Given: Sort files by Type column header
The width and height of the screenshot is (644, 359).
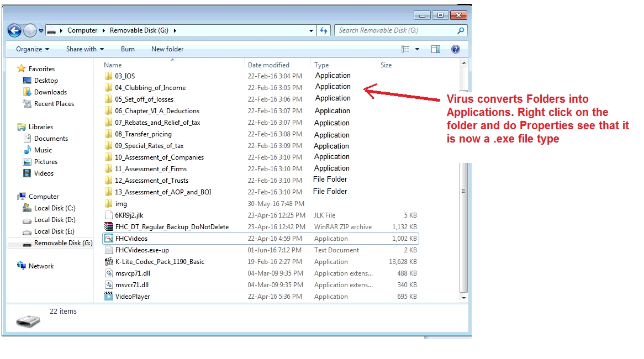Looking at the screenshot, I should click(321, 65).
